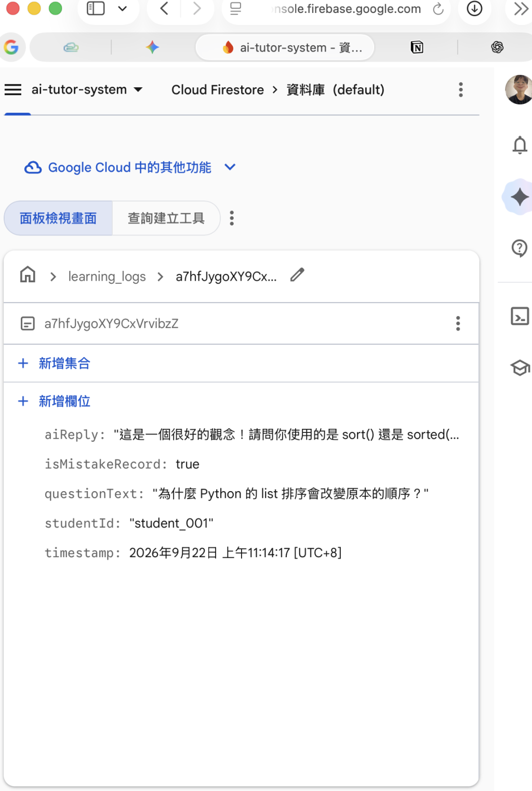
Task: Go forward to the next page
Action: point(197,9)
